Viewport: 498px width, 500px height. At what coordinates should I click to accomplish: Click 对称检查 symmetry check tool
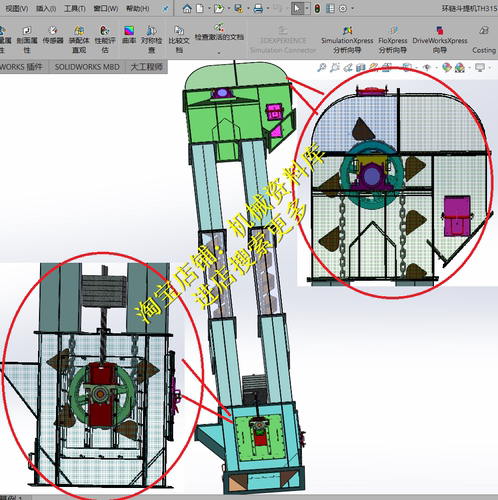pyautogui.click(x=152, y=39)
